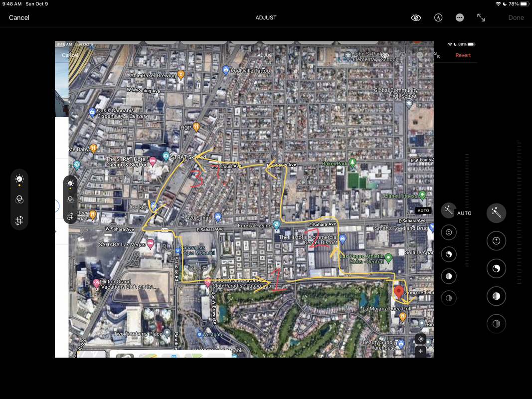The height and width of the screenshot is (399, 532).
Task: Select the outer Shadows adjustment icon
Action: point(497,324)
